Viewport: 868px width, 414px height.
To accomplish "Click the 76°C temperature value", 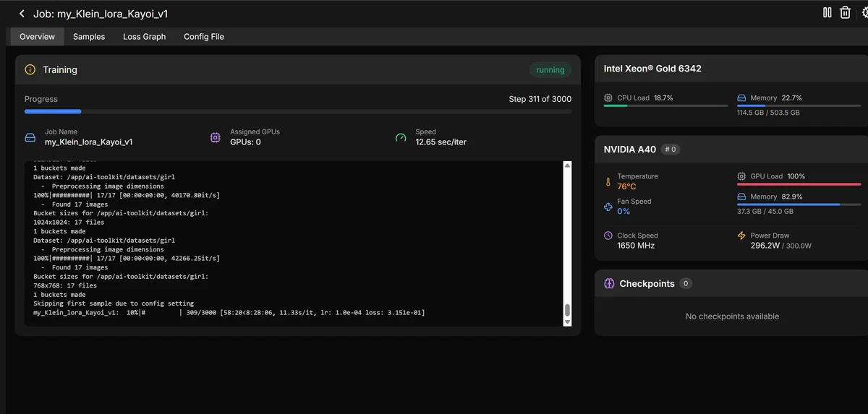I will (x=626, y=186).
